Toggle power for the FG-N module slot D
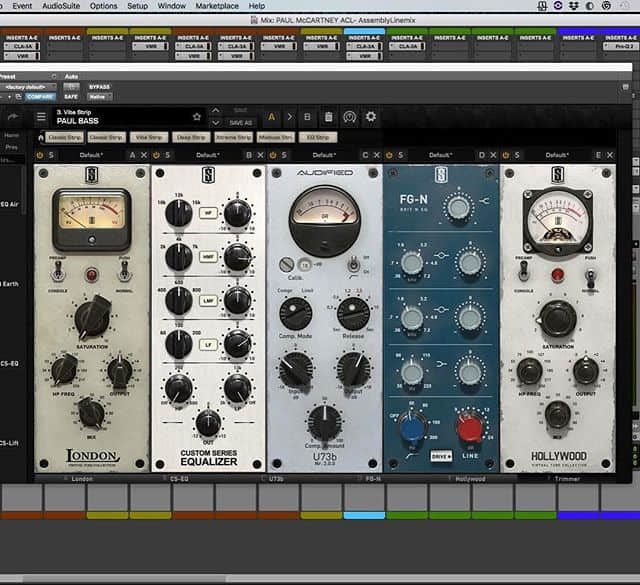The width and height of the screenshot is (640, 585). point(389,155)
